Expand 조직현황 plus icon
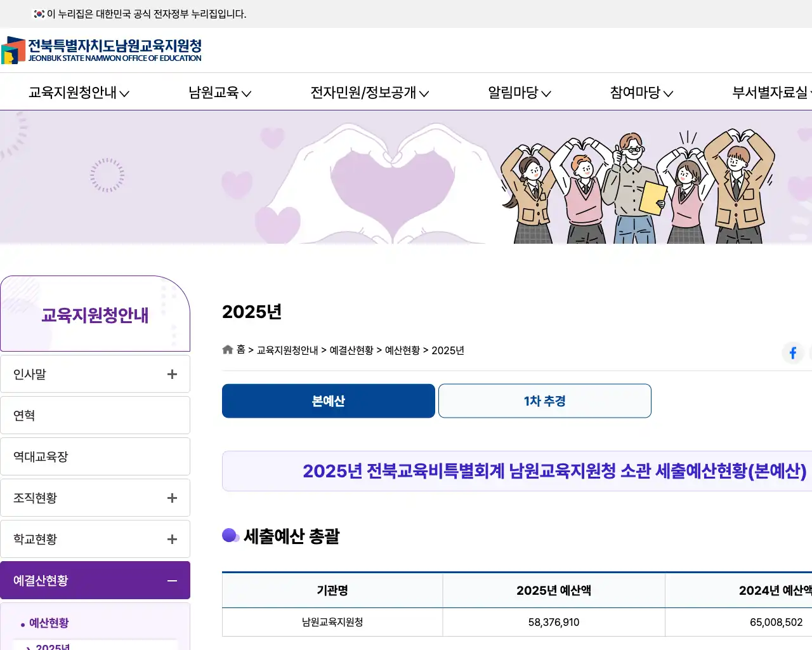Image resolution: width=812 pixels, height=650 pixels. pyautogui.click(x=172, y=498)
